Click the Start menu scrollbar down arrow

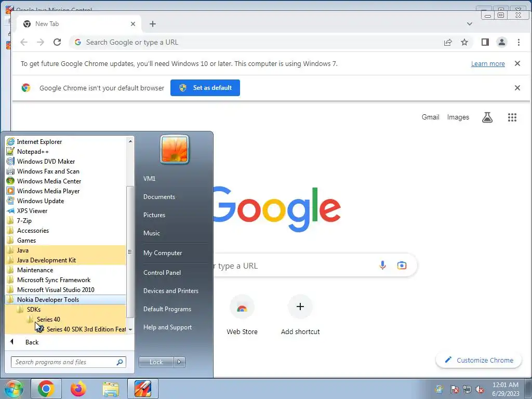(130, 329)
